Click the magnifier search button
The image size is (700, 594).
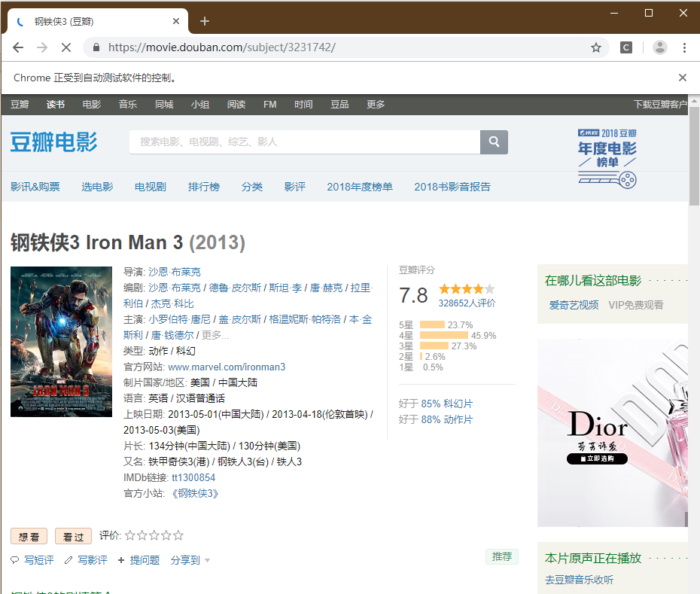(x=494, y=142)
